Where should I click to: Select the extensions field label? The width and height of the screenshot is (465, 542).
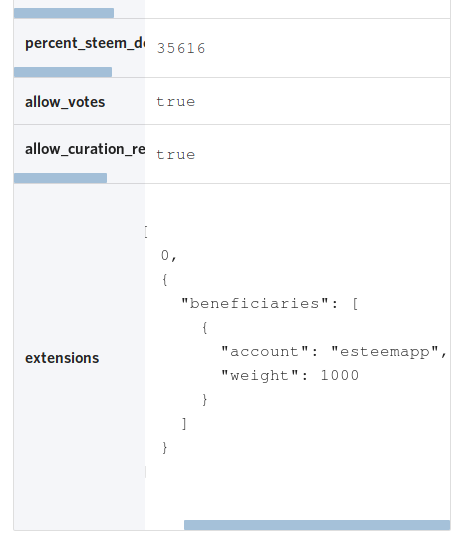pyautogui.click(x=62, y=358)
